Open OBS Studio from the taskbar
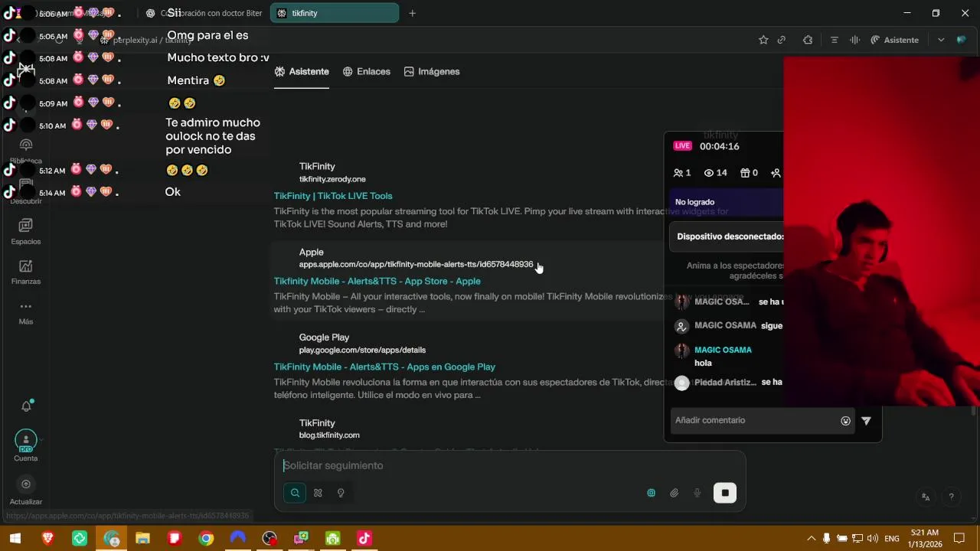Image resolution: width=980 pixels, height=551 pixels. point(269,539)
